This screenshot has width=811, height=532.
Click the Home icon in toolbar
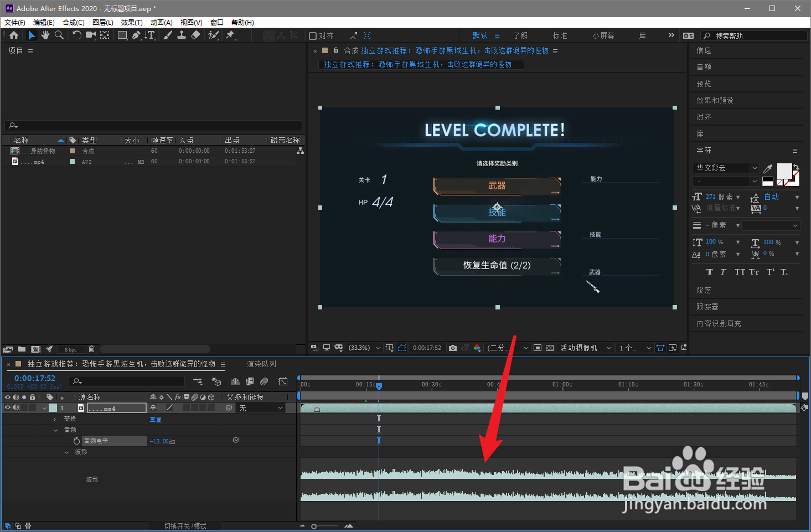(x=14, y=35)
